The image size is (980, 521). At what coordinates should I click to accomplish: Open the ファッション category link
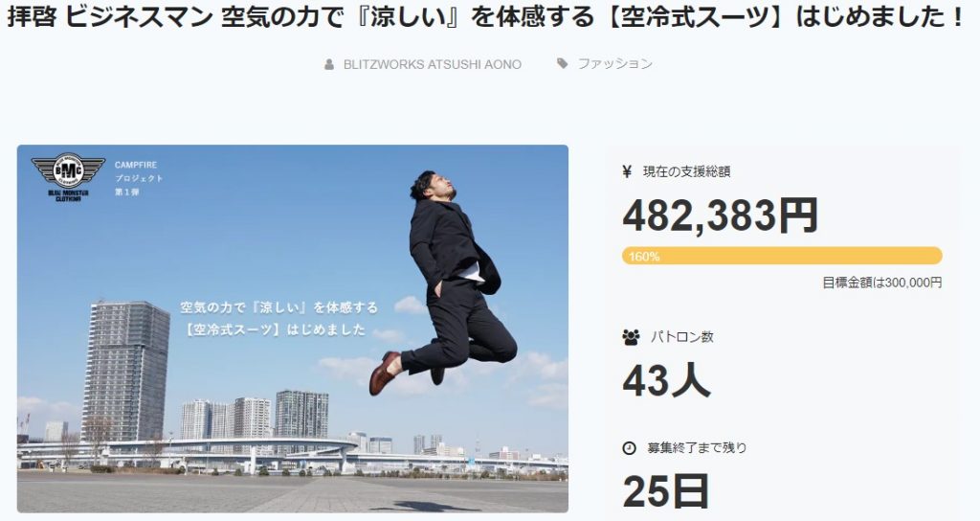coord(615,64)
